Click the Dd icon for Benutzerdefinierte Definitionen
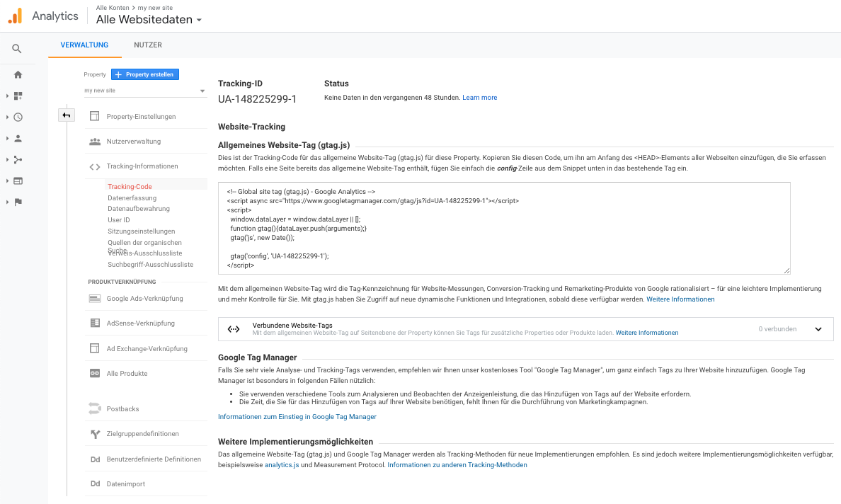 pos(95,459)
